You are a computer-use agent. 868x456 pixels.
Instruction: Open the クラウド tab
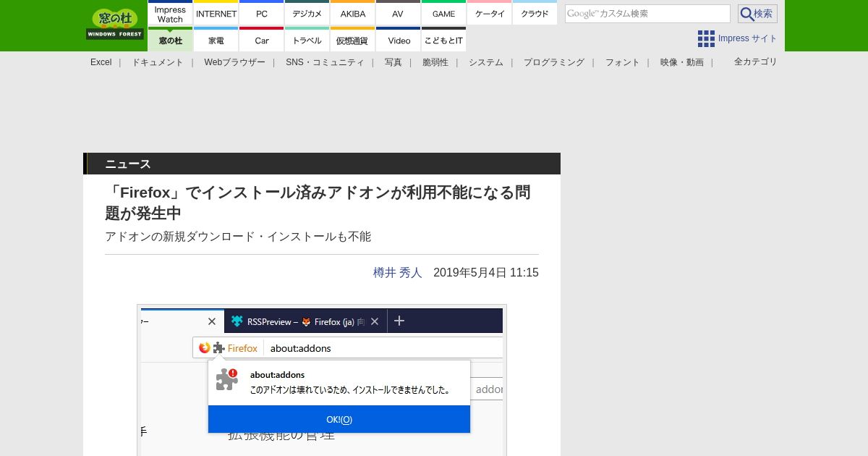[x=535, y=14]
